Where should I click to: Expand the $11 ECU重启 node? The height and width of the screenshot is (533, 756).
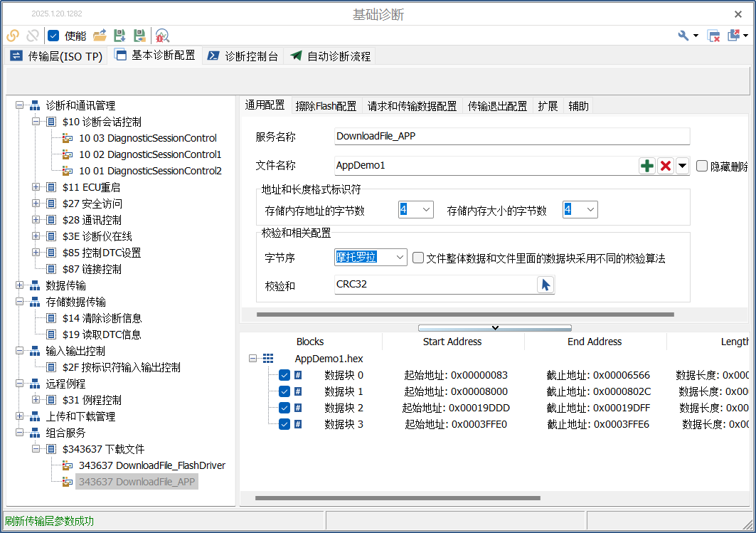click(36, 187)
